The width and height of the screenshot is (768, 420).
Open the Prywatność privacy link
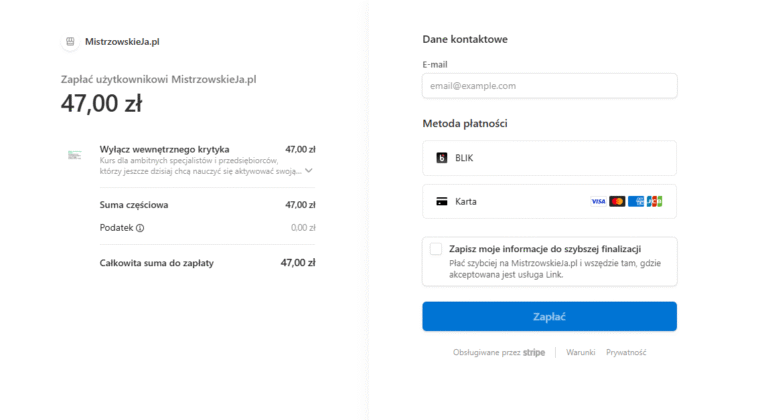coord(626,352)
